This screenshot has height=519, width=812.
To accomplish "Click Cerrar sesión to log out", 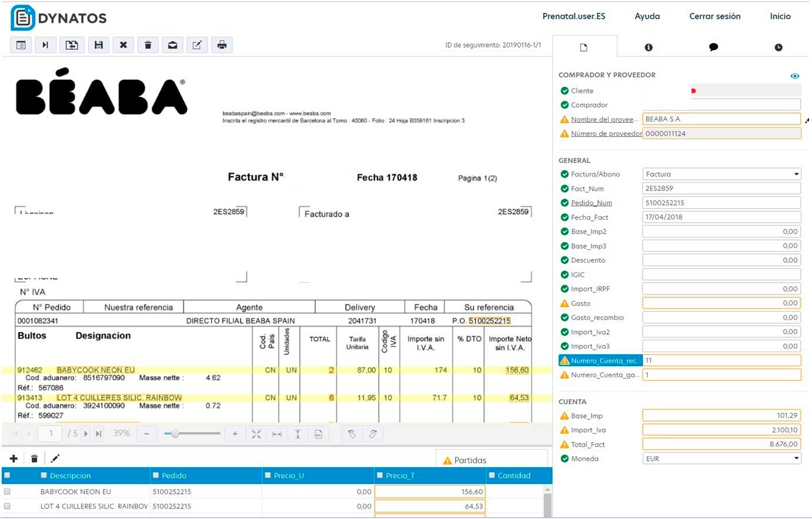I will click(715, 16).
